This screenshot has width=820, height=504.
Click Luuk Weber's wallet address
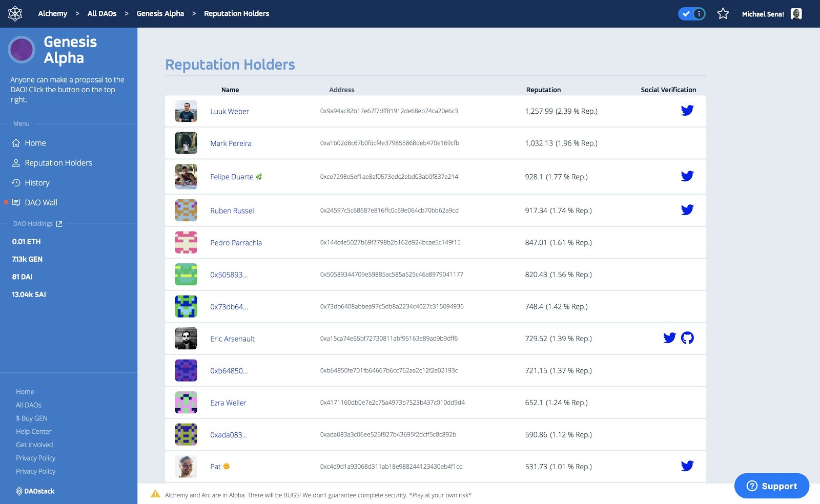pyautogui.click(x=389, y=111)
